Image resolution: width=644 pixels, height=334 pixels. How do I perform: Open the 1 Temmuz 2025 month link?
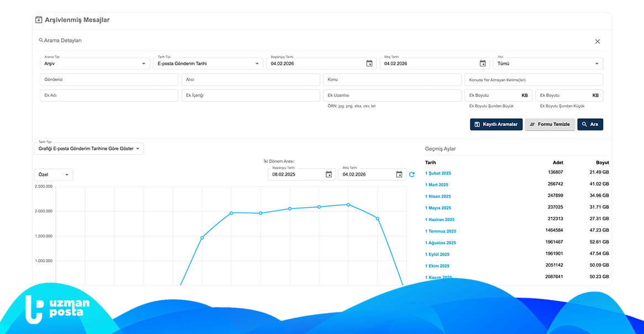coord(440,231)
